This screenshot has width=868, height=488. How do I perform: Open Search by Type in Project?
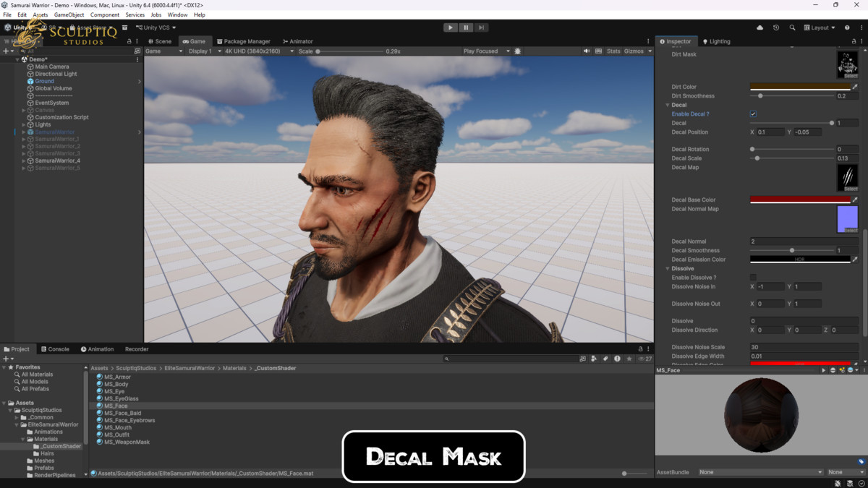pyautogui.click(x=594, y=359)
